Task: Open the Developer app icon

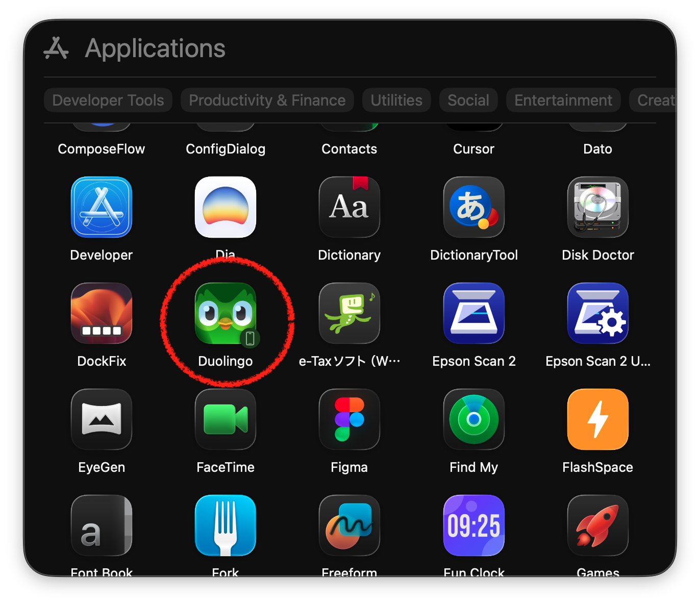Action: click(102, 207)
